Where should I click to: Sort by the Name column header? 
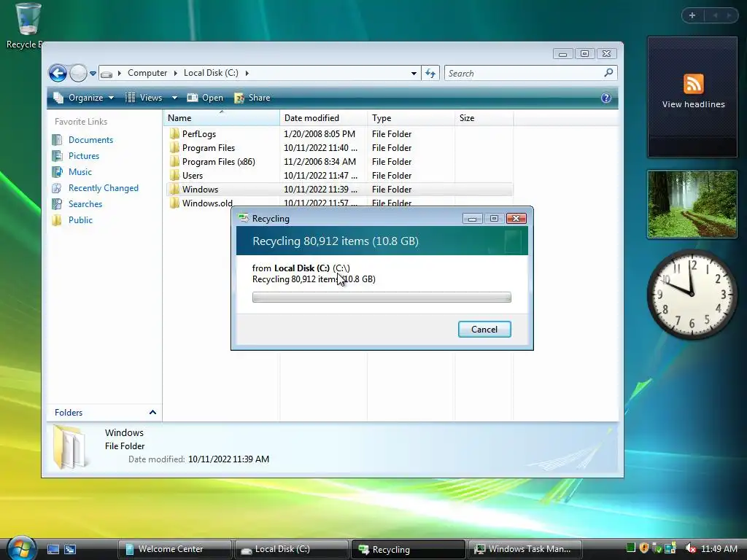tap(222, 118)
